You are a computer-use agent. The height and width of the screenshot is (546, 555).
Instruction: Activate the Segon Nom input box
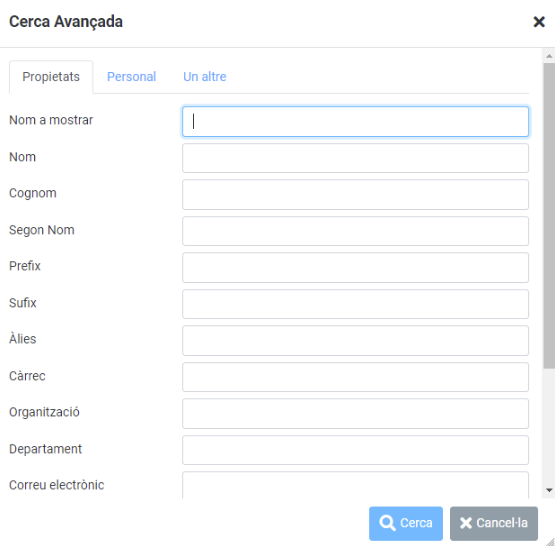point(355,231)
